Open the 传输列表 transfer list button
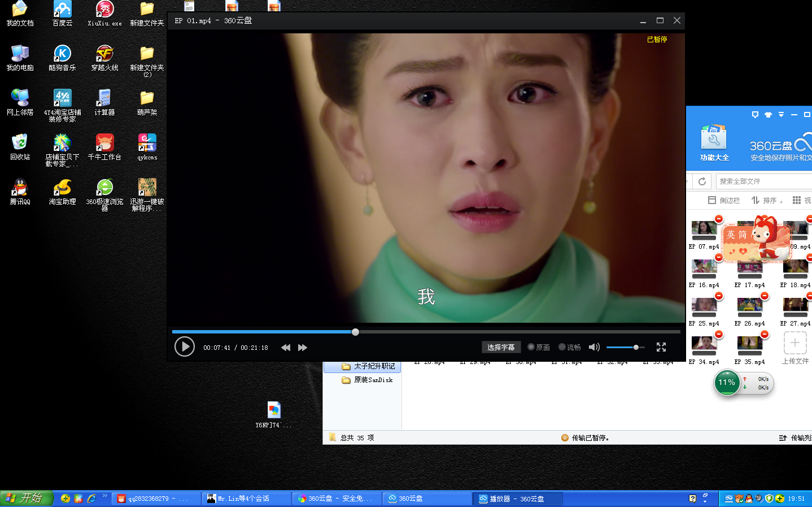812x507 pixels. click(795, 438)
